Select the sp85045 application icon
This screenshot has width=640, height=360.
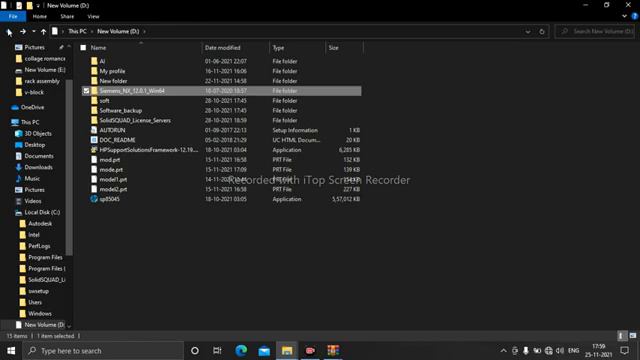(94, 199)
